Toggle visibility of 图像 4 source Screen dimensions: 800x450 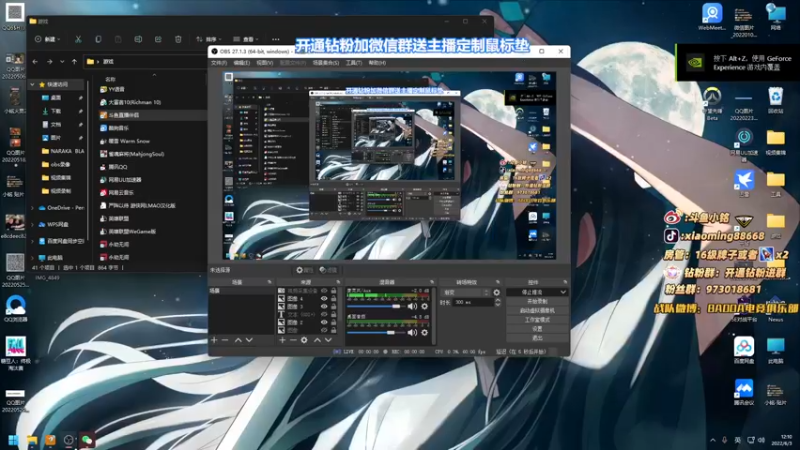click(324, 298)
